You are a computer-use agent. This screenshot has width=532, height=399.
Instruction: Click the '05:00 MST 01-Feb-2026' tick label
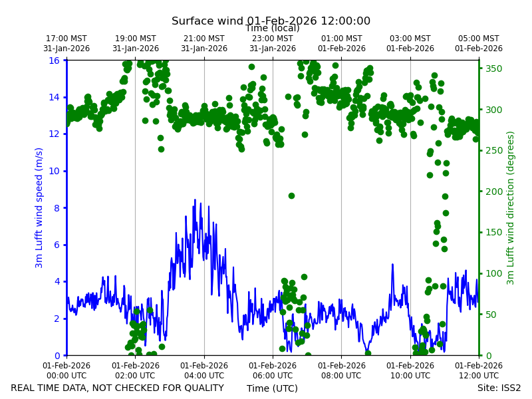click(x=479, y=43)
